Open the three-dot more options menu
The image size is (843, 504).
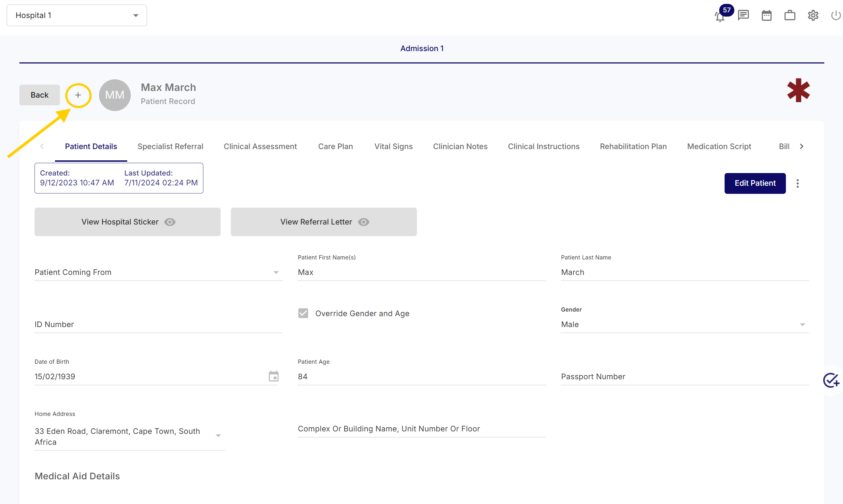(x=798, y=183)
